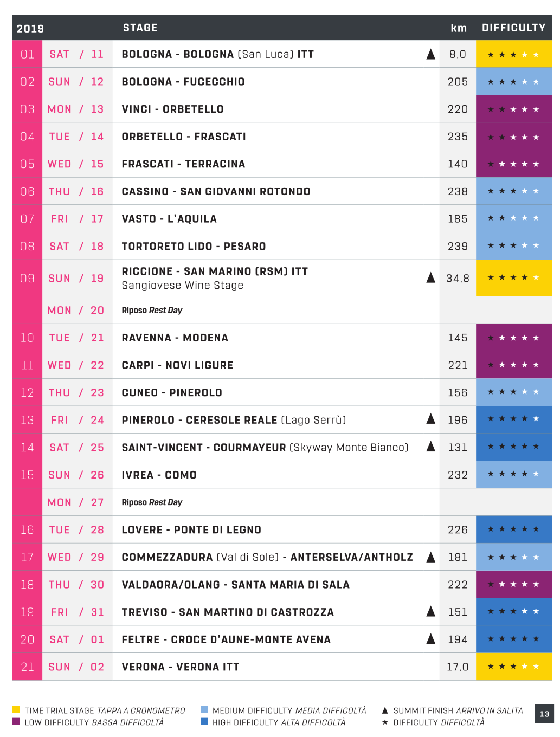
Task: Select the Verona - Verona ITT stage name
Action: pos(181,667)
